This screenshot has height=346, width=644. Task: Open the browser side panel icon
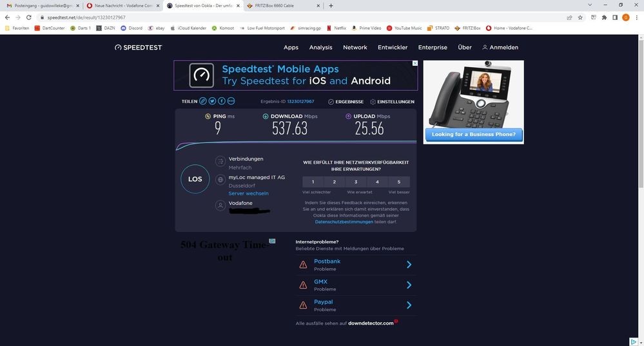tap(615, 17)
